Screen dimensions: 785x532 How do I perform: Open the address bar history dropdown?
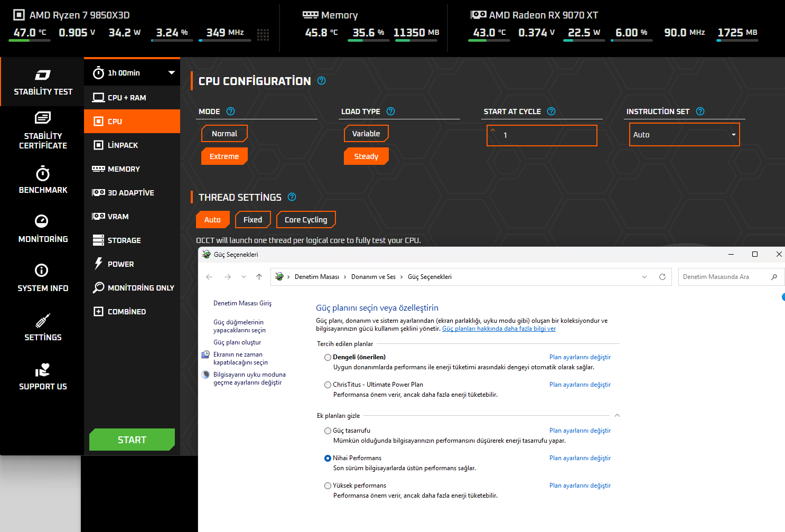point(644,277)
